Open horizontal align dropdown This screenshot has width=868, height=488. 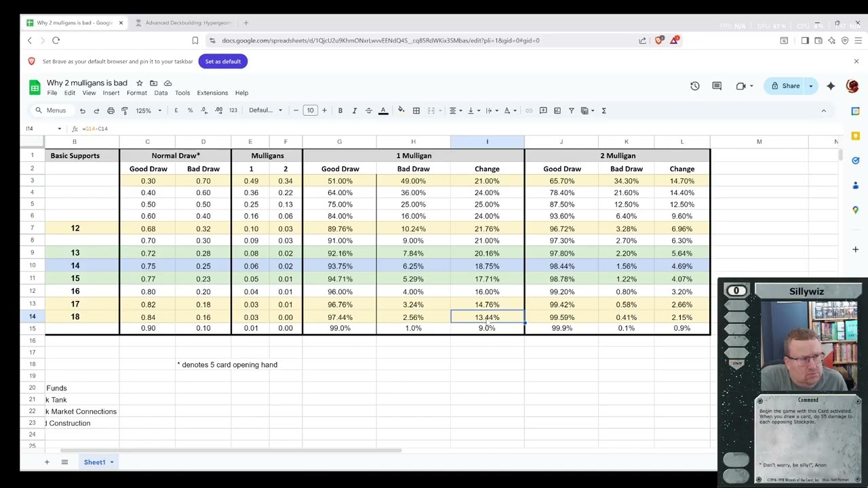pyautogui.click(x=455, y=110)
